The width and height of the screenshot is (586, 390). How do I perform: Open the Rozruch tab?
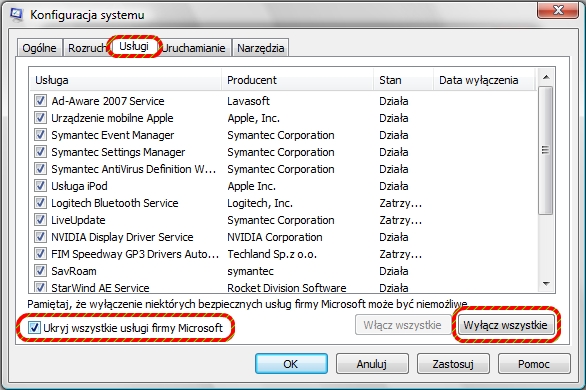click(x=86, y=48)
